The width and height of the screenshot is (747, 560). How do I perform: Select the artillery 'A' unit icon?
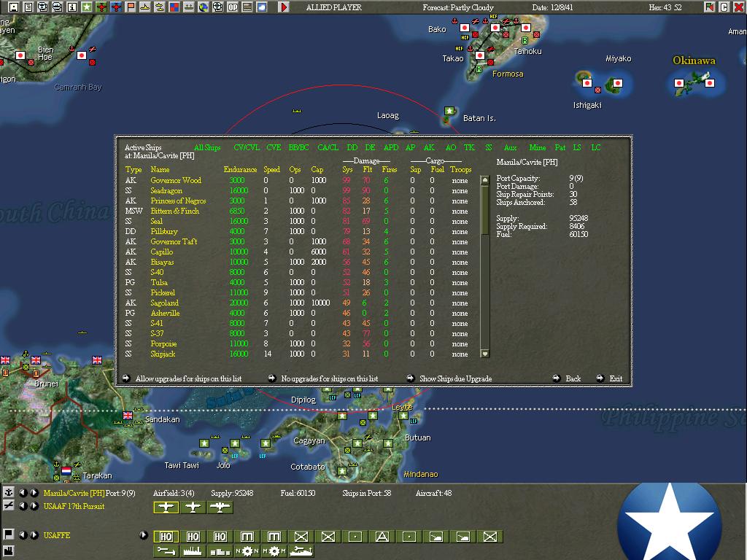(x=382, y=537)
